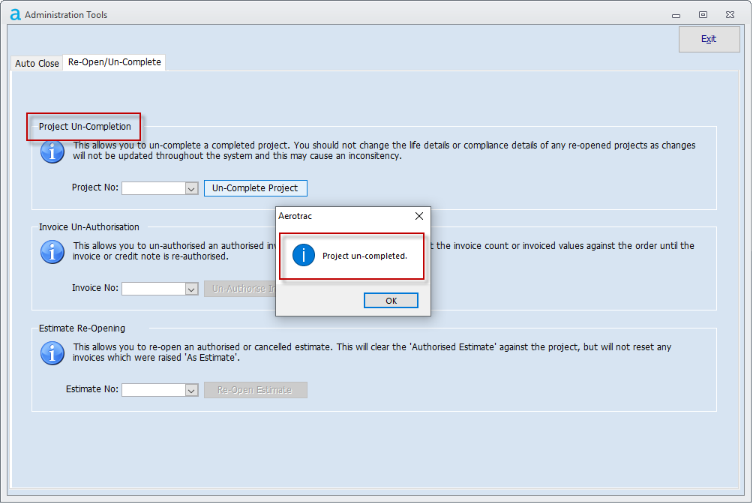This screenshot has width=752, height=503.
Task: Click the Project Un-Completion info icon
Action: 52,151
